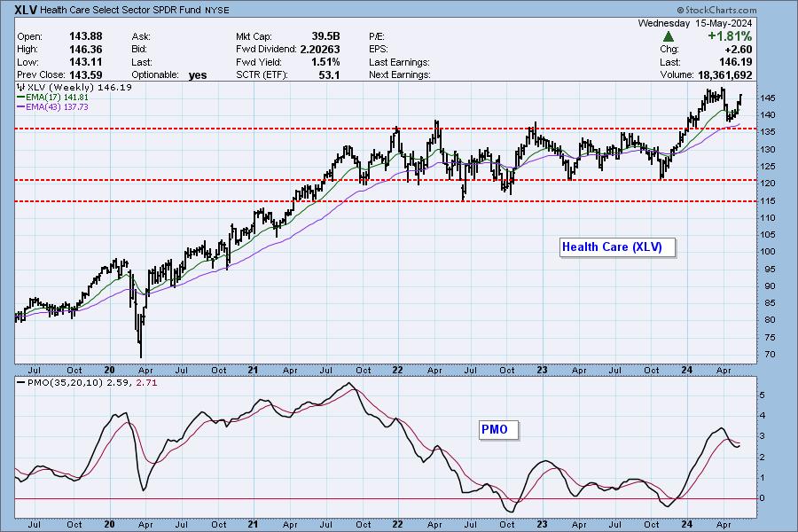Click the Mkt Cap value 39.5B
The height and width of the screenshot is (532, 798).
(x=325, y=36)
